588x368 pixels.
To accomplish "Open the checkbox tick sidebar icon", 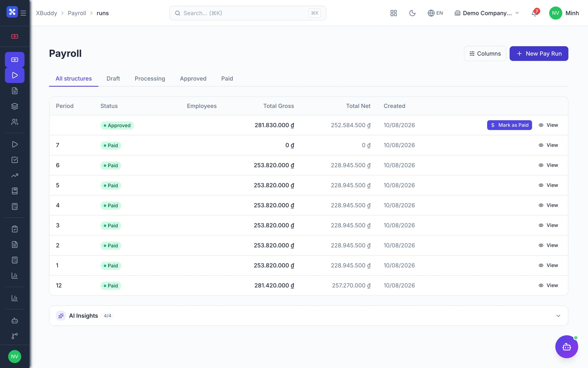I will pos(14,160).
